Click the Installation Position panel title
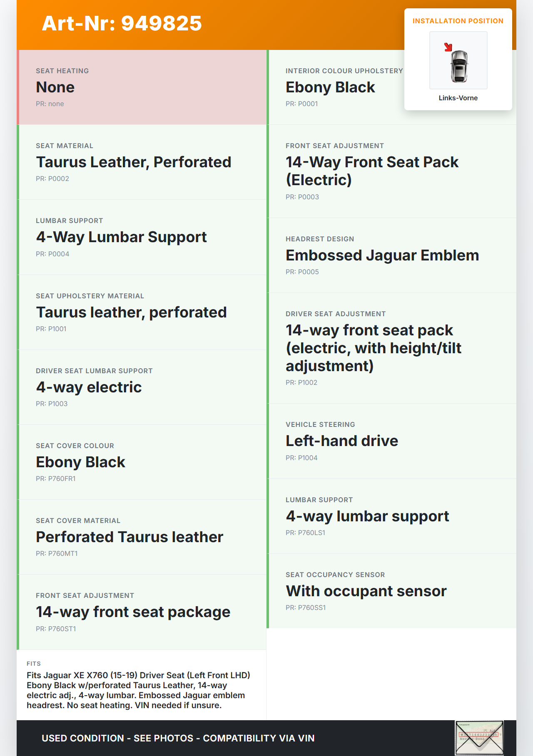This screenshot has width=533, height=756. [x=458, y=21]
